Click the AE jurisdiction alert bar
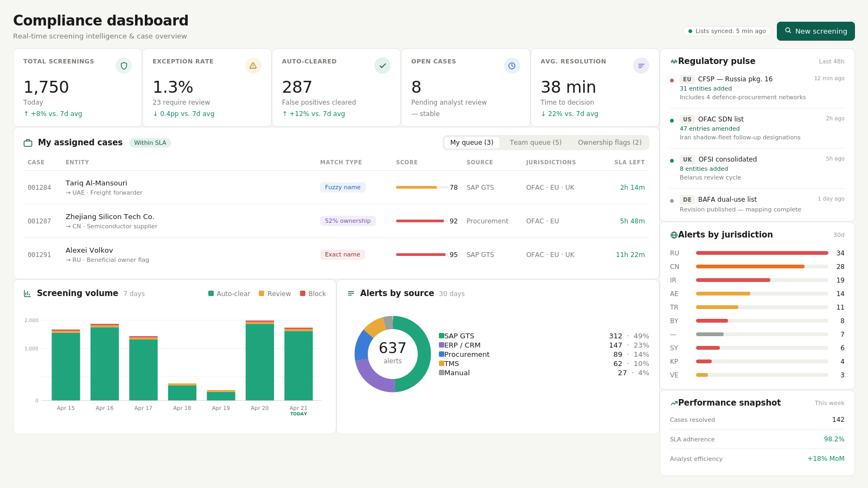Image resolution: width=868 pixels, height=488 pixels. 762,294
